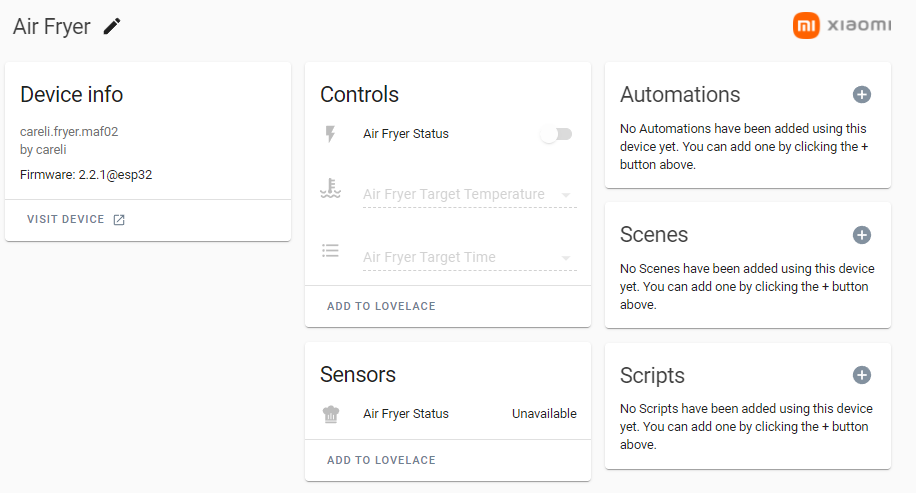The width and height of the screenshot is (916, 493).
Task: Add a new automation with plus icon
Action: point(861,94)
